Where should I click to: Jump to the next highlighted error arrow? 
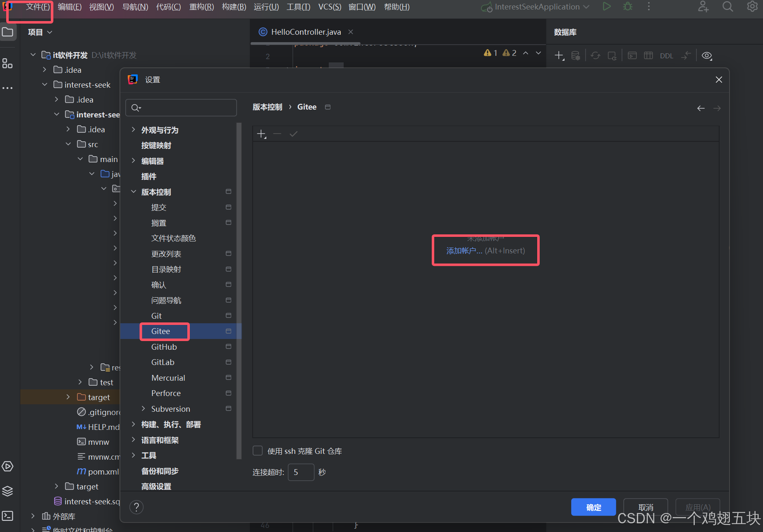(538, 53)
